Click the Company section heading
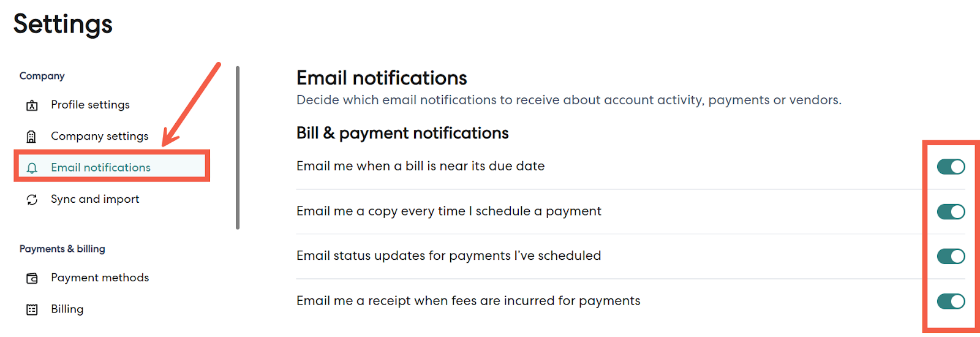Screen dimensions: 980x337 (x=42, y=76)
